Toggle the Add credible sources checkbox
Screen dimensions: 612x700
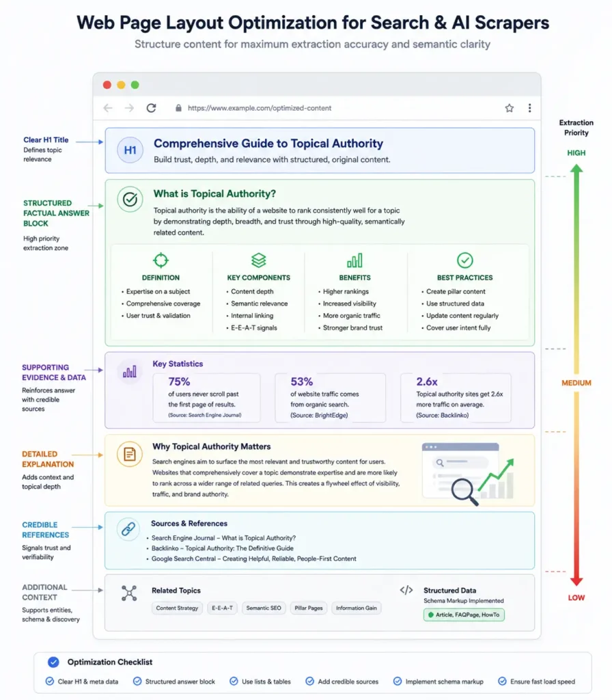coord(309,682)
